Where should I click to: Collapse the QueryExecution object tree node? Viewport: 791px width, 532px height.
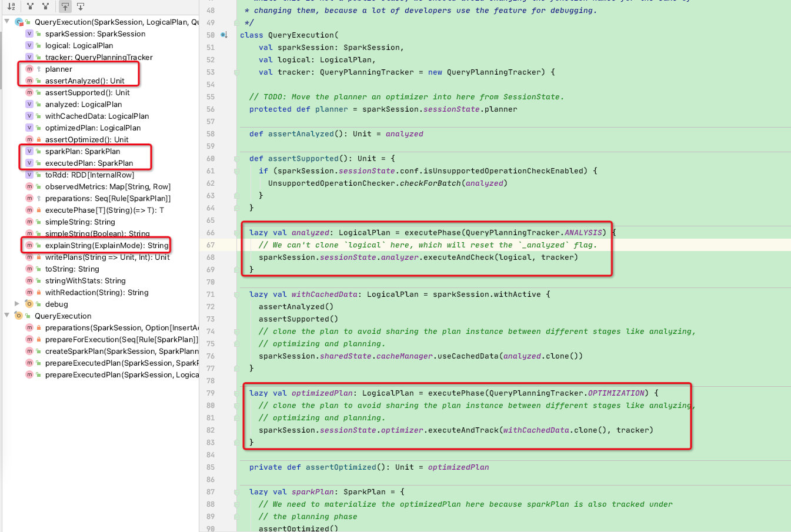click(6, 316)
